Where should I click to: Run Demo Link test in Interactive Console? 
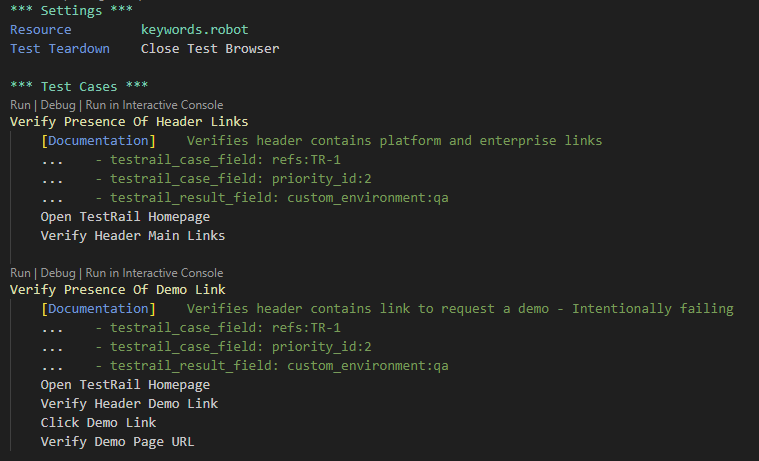point(154,273)
